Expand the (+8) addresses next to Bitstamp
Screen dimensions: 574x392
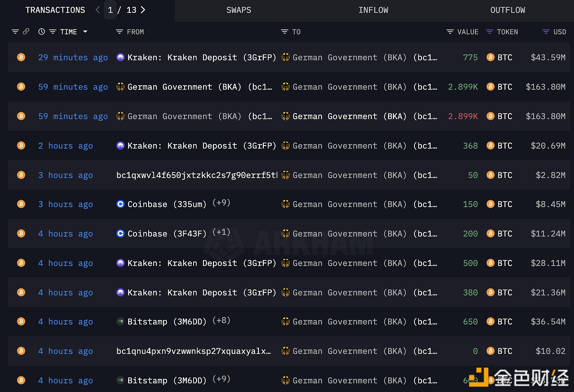[221, 320]
